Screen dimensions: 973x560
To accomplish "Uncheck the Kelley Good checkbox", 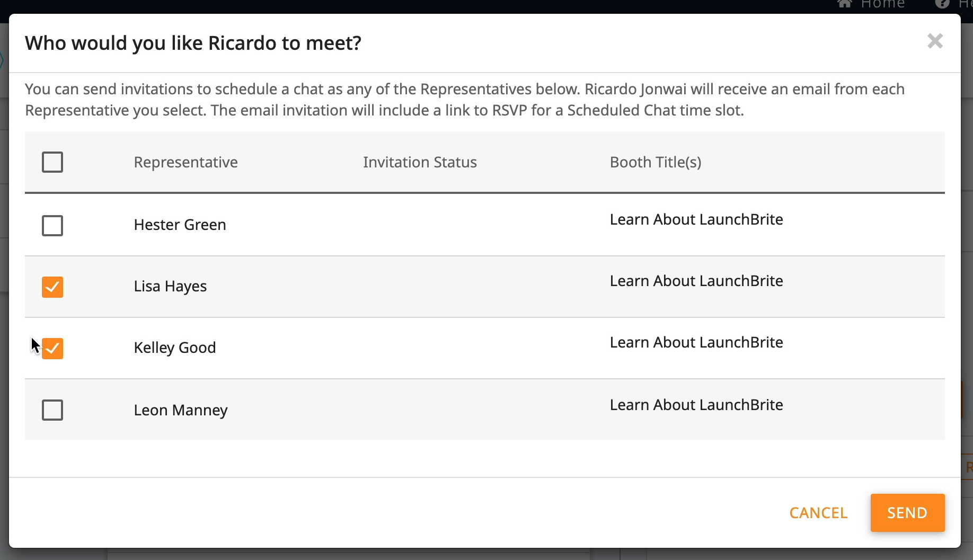I will [x=52, y=349].
